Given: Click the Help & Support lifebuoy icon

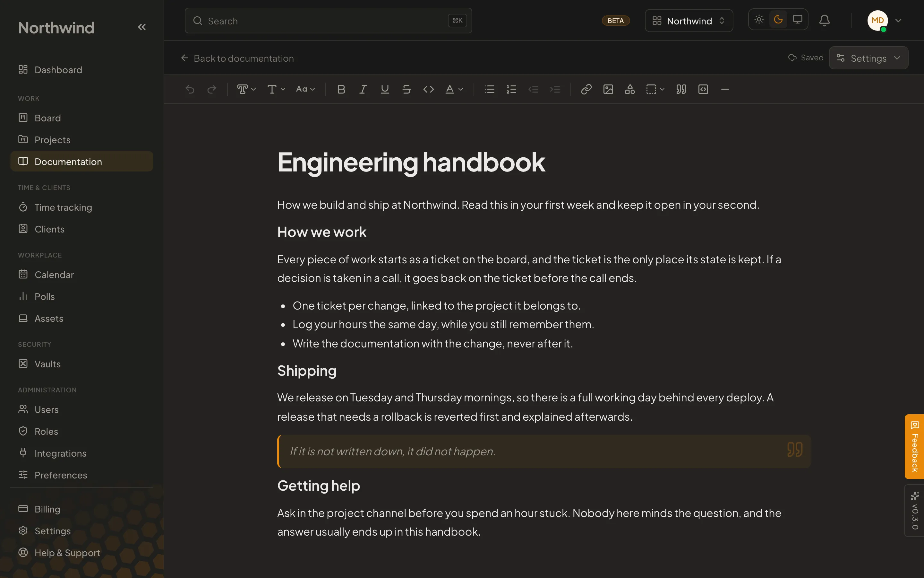Looking at the screenshot, I should coord(23,552).
